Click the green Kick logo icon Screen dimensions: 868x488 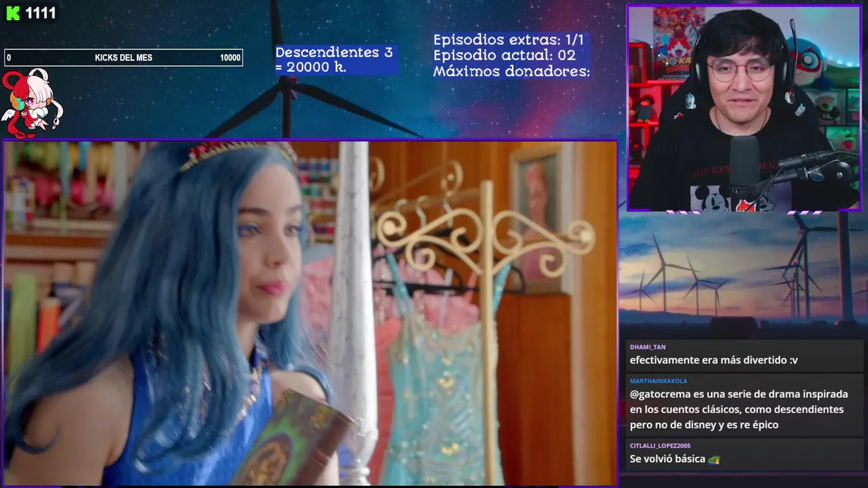(x=13, y=14)
